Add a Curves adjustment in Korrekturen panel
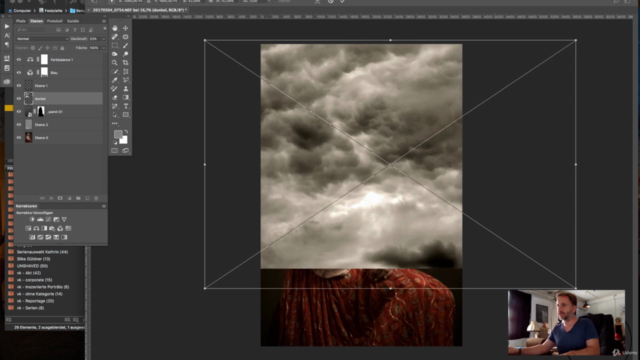 pyautogui.click(x=48, y=220)
